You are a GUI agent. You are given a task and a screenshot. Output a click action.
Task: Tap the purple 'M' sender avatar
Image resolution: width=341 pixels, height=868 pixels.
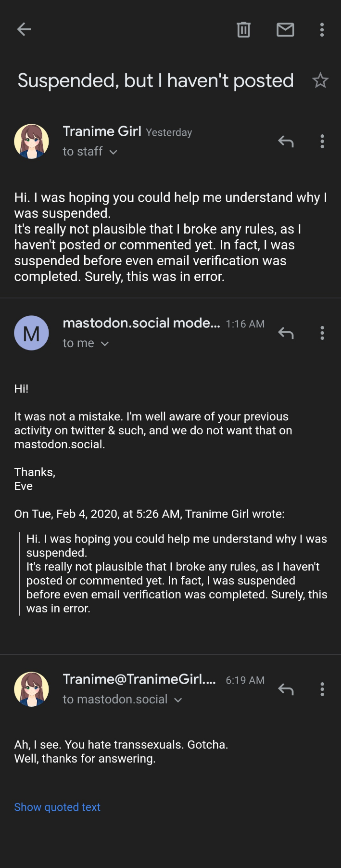pos(32,333)
